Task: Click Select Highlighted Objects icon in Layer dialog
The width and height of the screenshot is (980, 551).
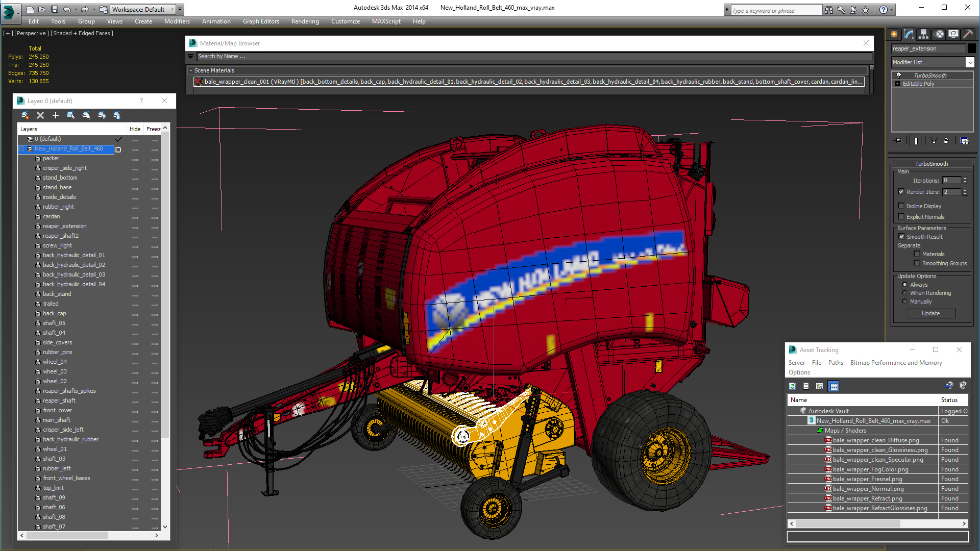Action: click(x=71, y=115)
